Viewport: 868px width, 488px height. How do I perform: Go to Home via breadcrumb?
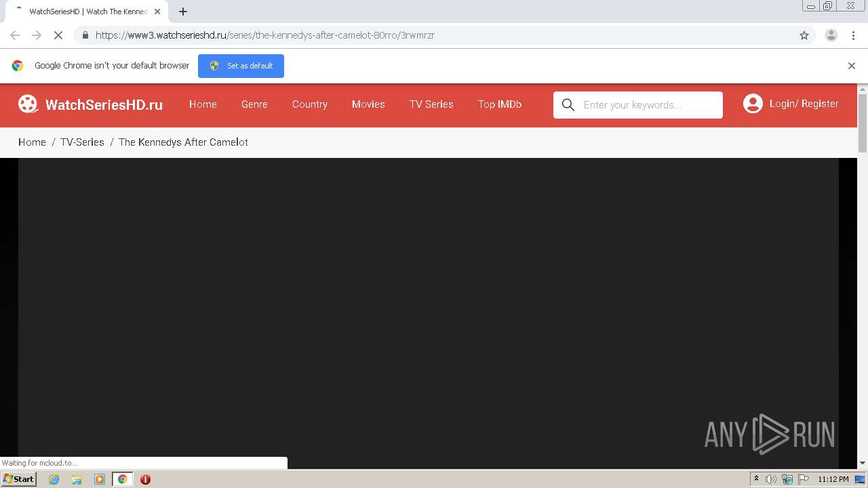[32, 142]
